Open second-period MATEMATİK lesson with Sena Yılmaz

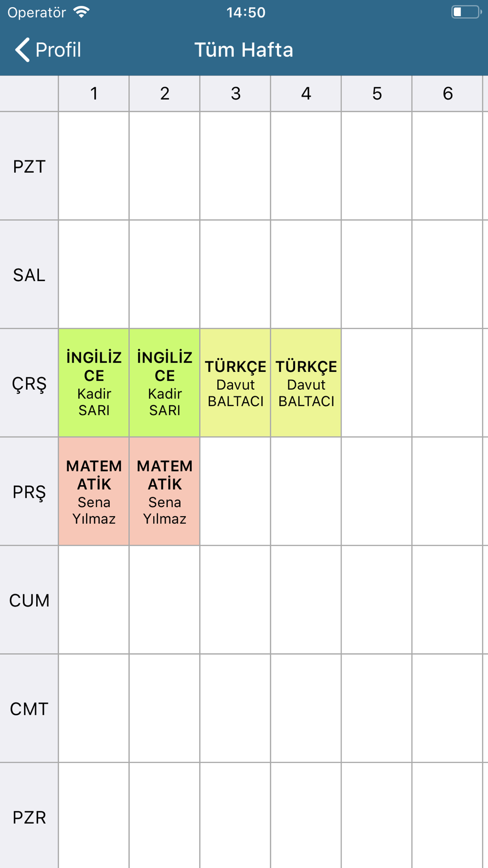coord(164,491)
